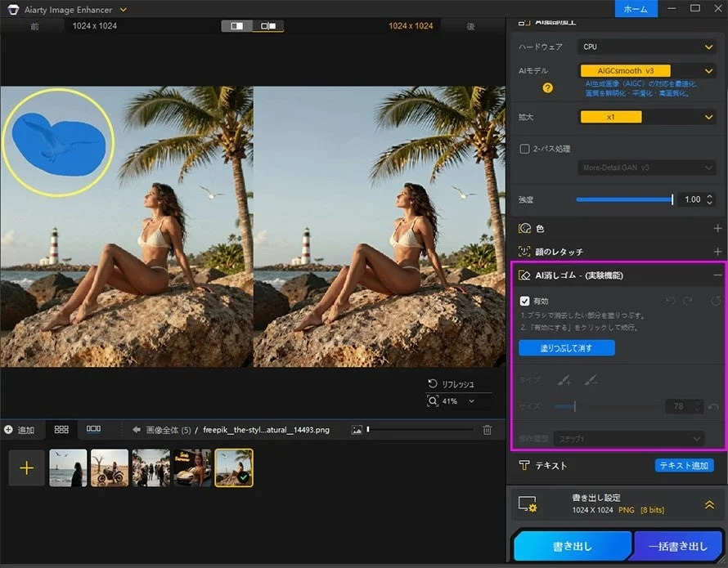728x568 pixels.
Task: Switch to side-by-side comparison view toggle
Action: click(x=266, y=26)
